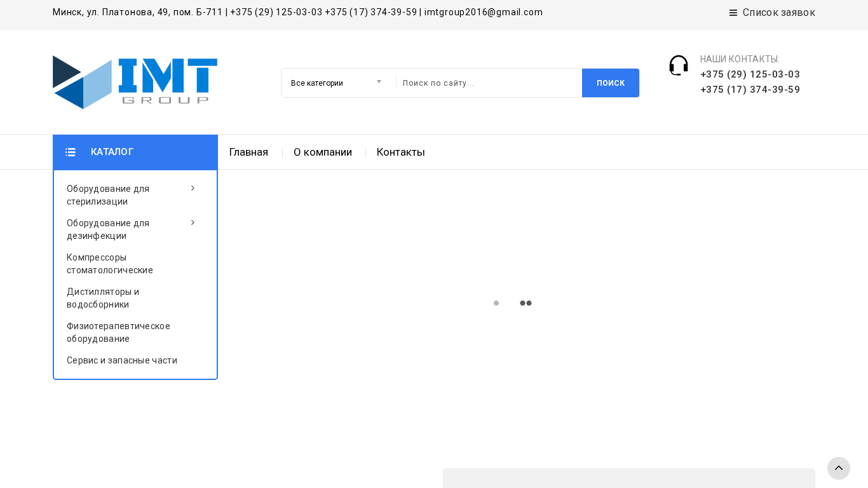Open the Главная menu item
Image resolution: width=868 pixels, height=488 pixels.
coord(248,152)
